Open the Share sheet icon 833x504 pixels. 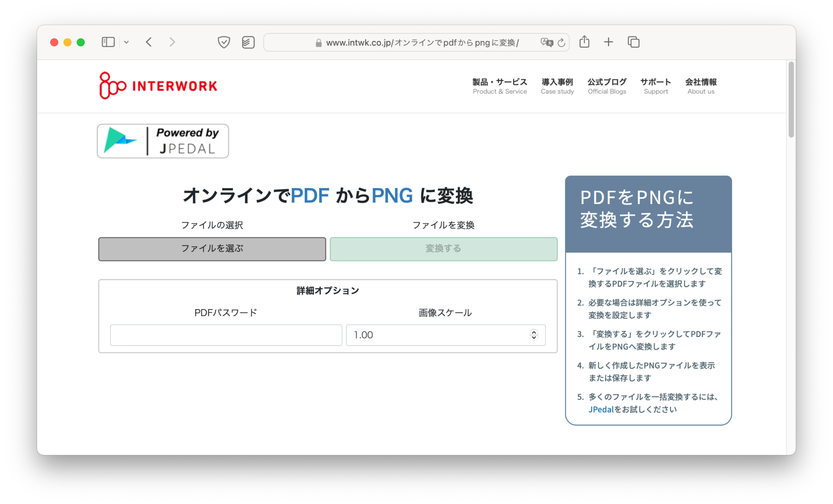(x=584, y=42)
